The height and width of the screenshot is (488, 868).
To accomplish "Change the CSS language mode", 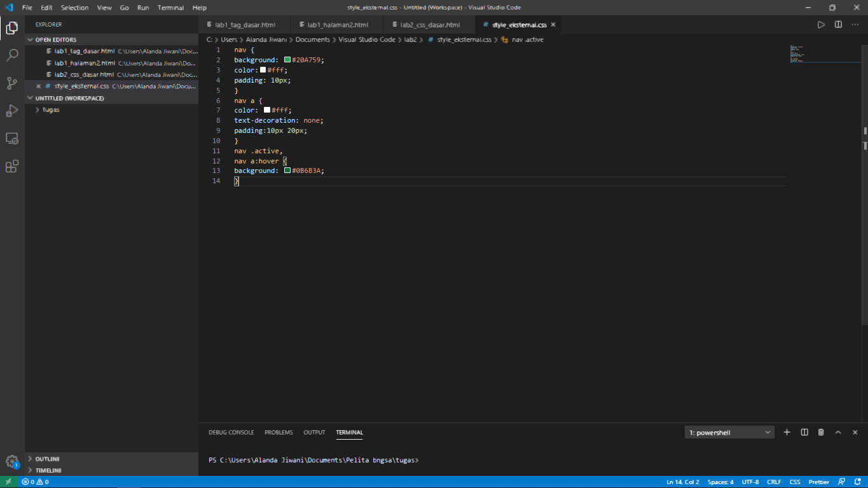I will click(x=795, y=482).
